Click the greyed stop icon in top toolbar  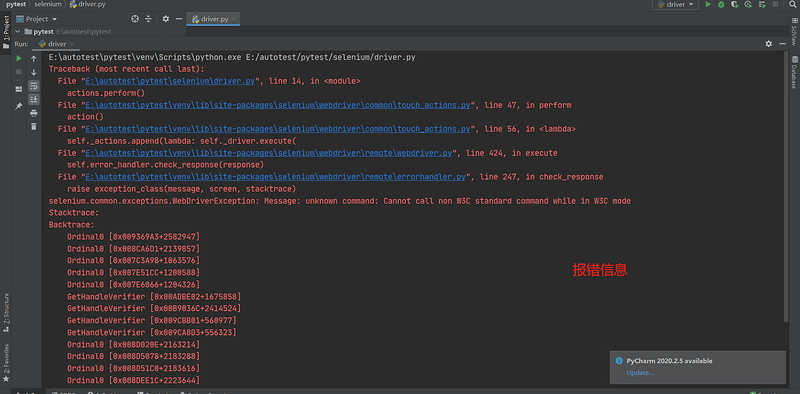point(775,5)
